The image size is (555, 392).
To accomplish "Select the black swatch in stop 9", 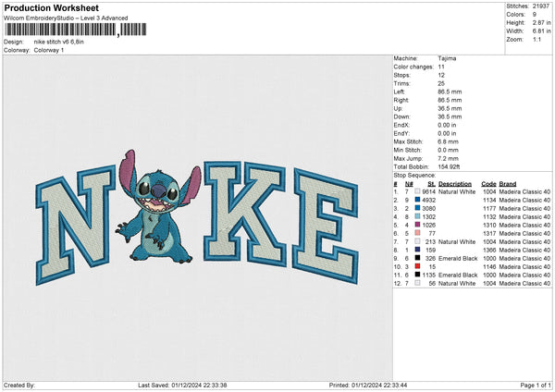I will pos(418,258).
